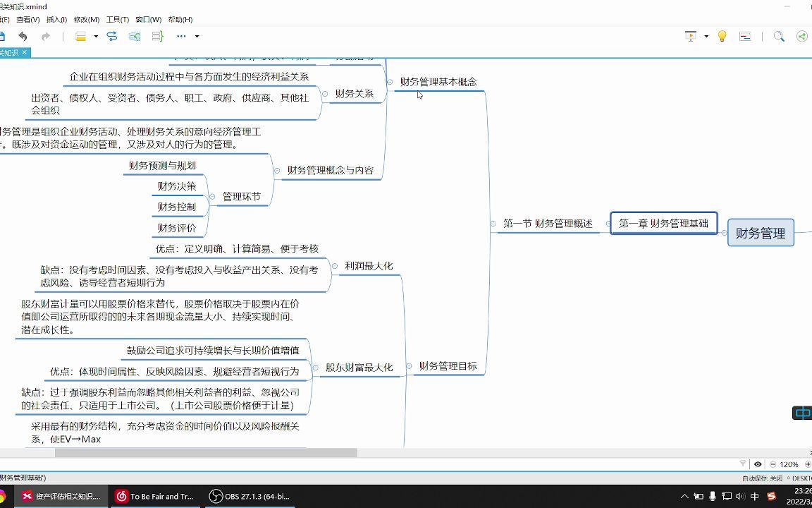Open sharing via the green share icon
Image resolution: width=812 pixels, height=508 pixels.
coord(803,36)
